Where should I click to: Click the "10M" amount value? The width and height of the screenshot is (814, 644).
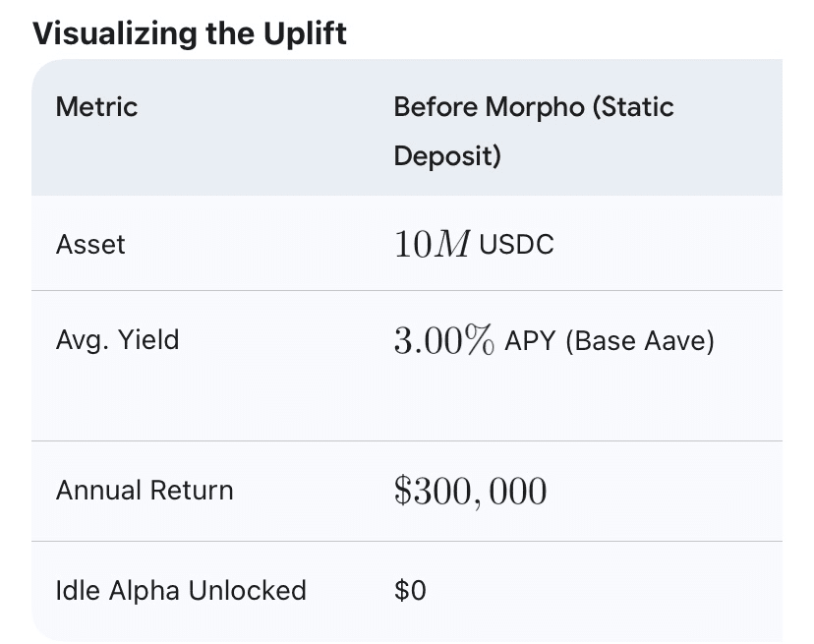[432, 244]
